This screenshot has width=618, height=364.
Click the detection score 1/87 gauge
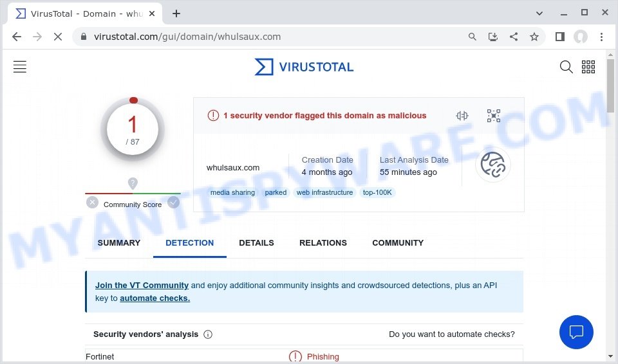pyautogui.click(x=133, y=130)
